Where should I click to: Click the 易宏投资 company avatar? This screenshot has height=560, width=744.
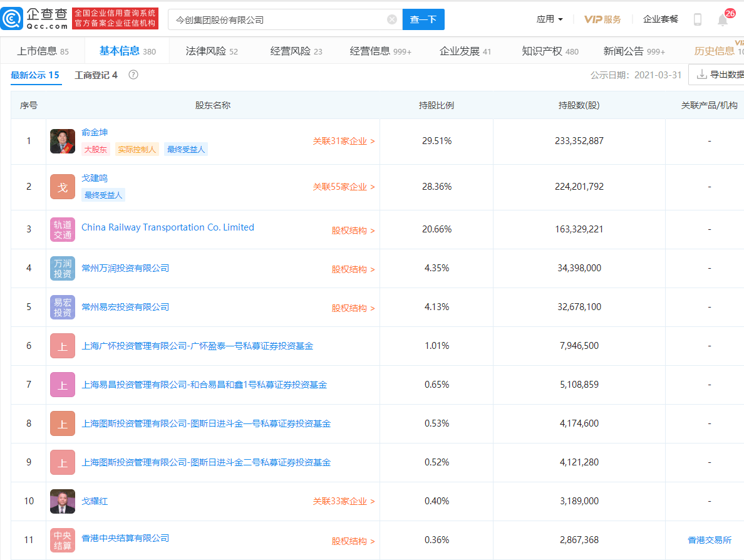(63, 308)
